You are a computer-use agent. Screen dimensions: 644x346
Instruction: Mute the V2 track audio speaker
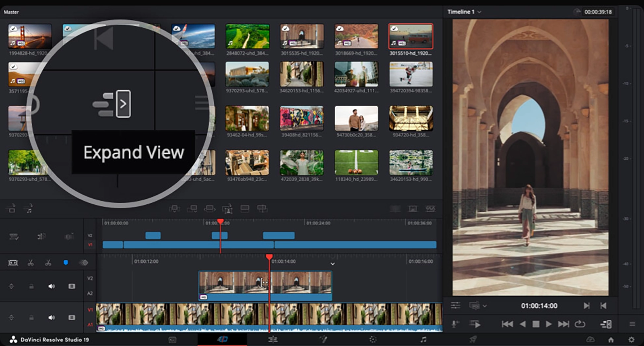tap(52, 286)
